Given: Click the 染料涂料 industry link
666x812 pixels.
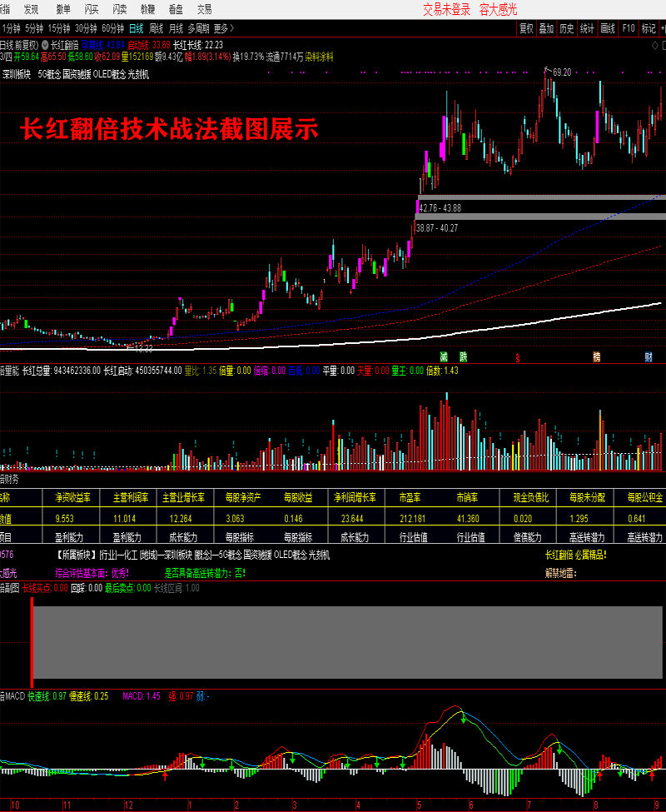Looking at the screenshot, I should 319,57.
